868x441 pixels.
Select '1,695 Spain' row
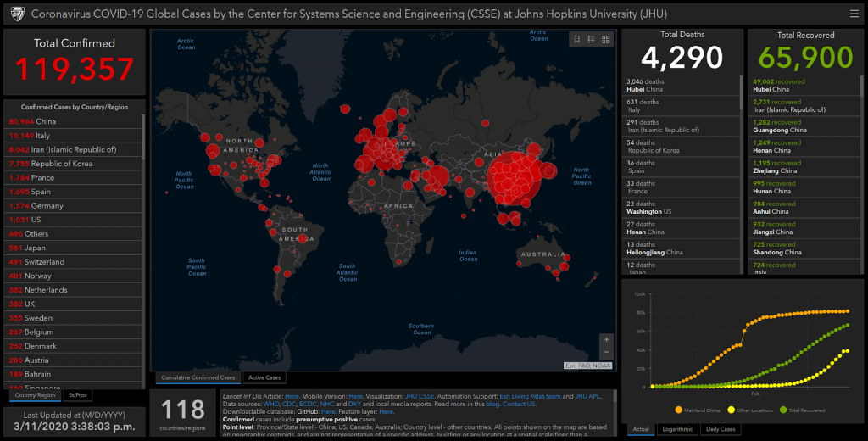73,192
